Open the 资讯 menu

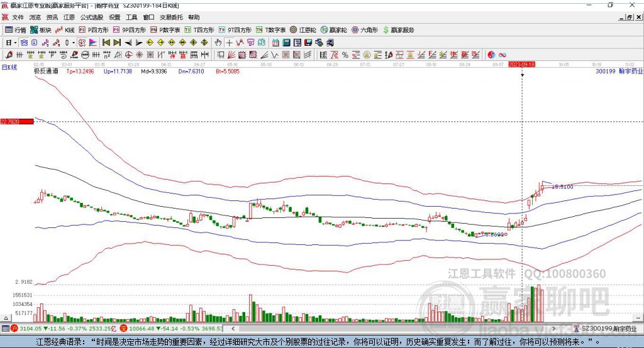52,17
